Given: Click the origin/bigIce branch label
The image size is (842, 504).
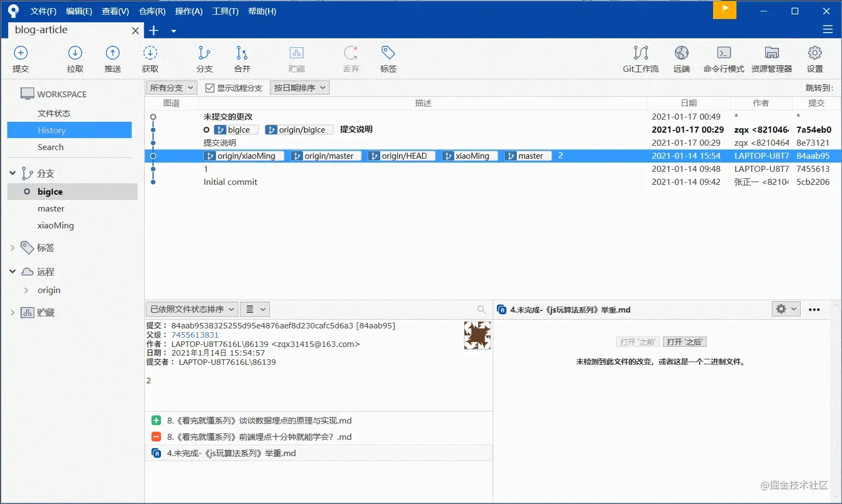Looking at the screenshot, I should click(x=299, y=129).
